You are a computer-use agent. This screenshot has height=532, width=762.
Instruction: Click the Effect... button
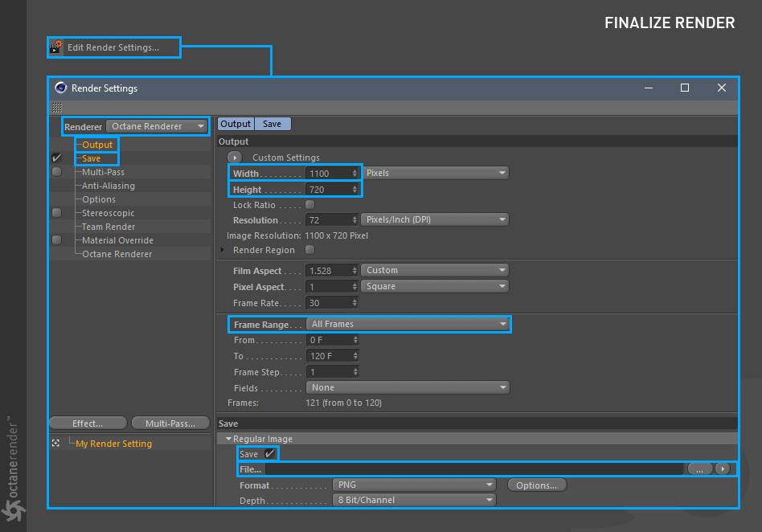point(88,424)
